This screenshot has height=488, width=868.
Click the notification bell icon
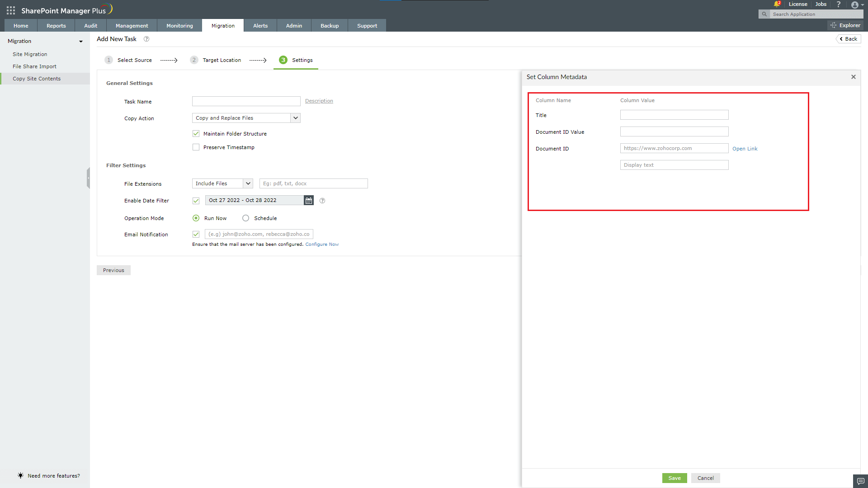click(777, 4)
